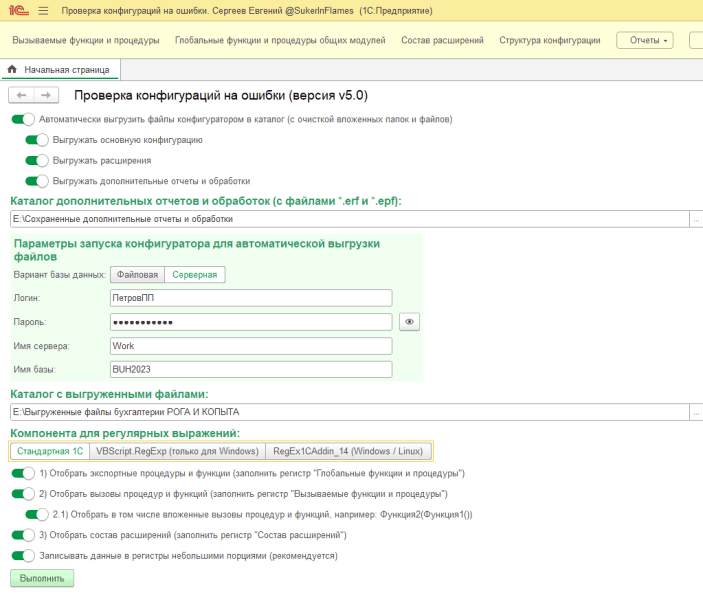Choose VBScript.RegExp regex component
703x600 pixels.
[178, 451]
